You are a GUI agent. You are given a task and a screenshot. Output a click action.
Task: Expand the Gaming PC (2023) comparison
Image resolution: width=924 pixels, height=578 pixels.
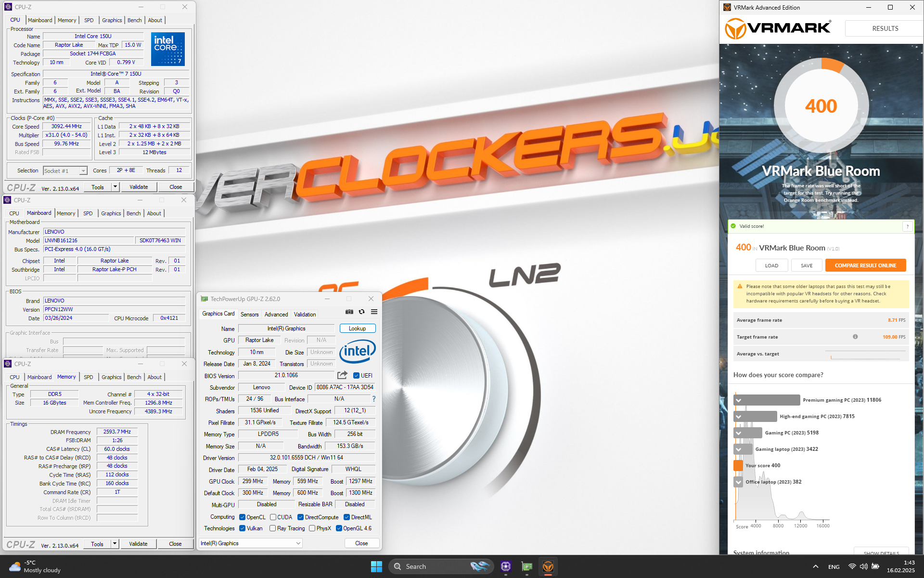[x=738, y=433]
